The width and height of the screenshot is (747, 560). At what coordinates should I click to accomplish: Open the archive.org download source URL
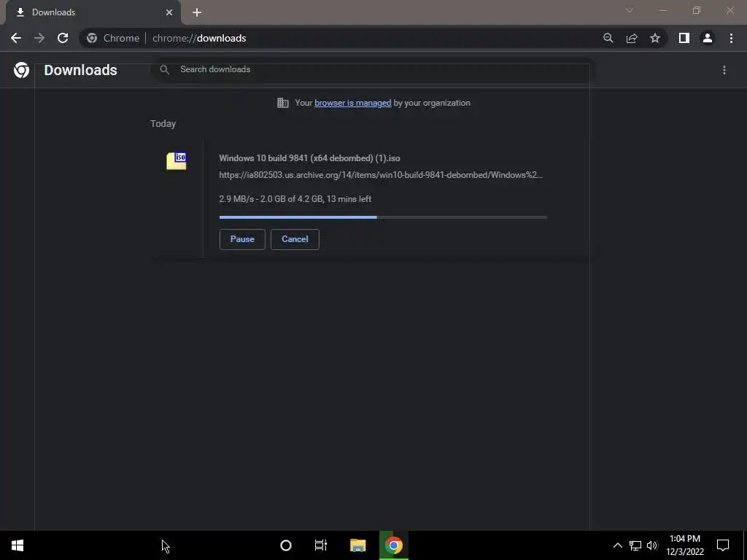381,175
